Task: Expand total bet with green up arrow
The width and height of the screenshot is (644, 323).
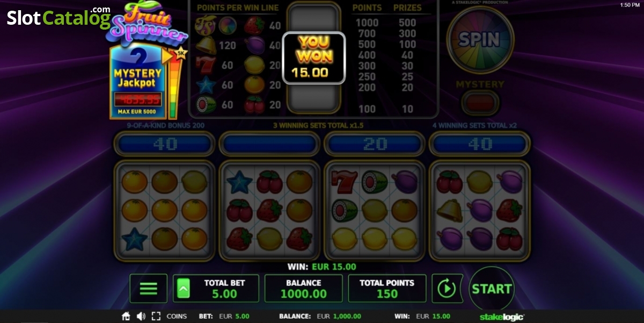Action: (x=183, y=289)
